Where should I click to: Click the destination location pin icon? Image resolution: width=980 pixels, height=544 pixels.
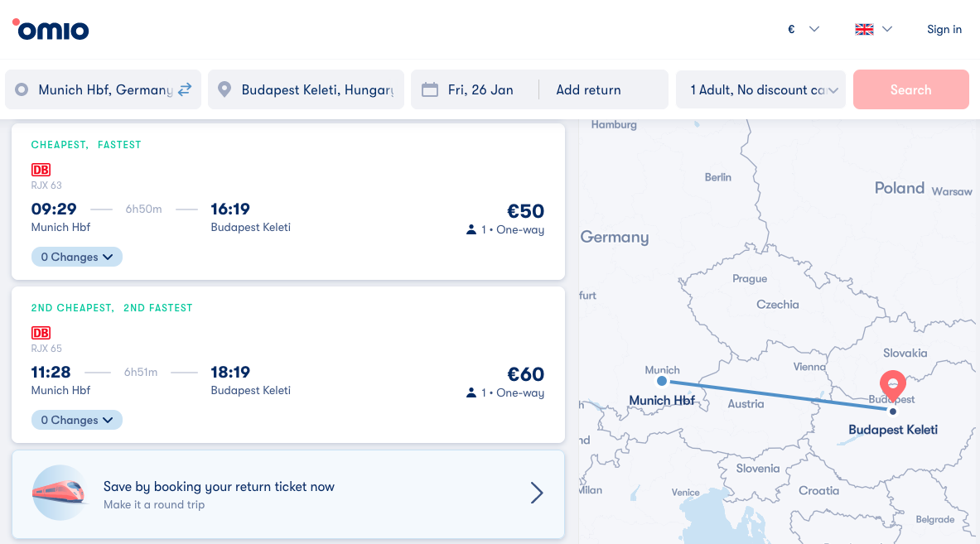coord(224,89)
